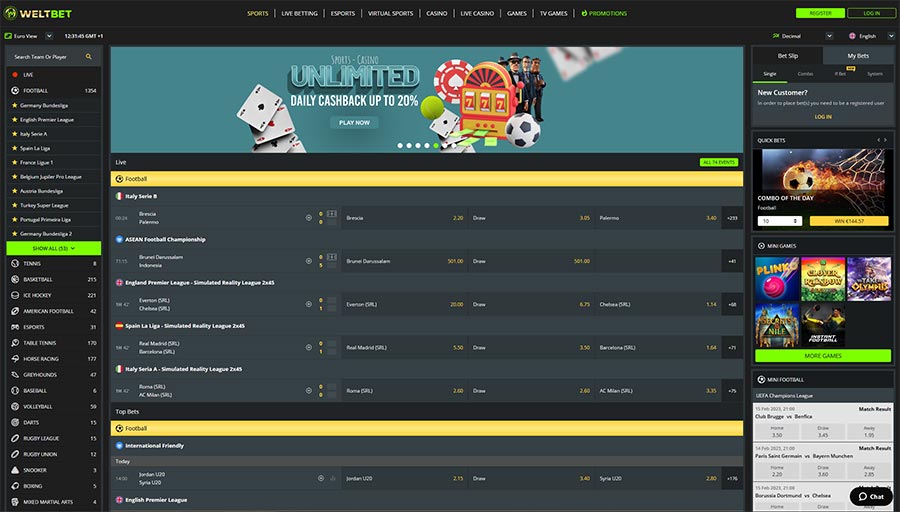Expand Show All (53) leagues
The height and width of the screenshot is (512, 900).
click(x=53, y=249)
